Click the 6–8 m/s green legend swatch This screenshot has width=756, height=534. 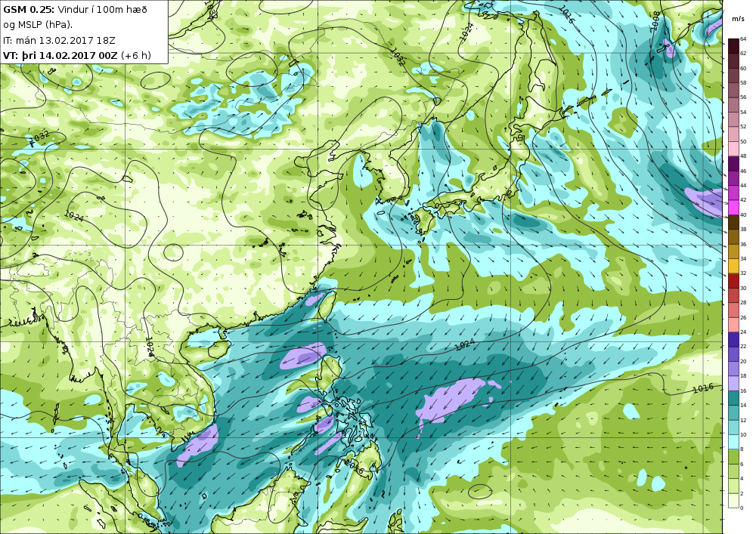[733, 456]
